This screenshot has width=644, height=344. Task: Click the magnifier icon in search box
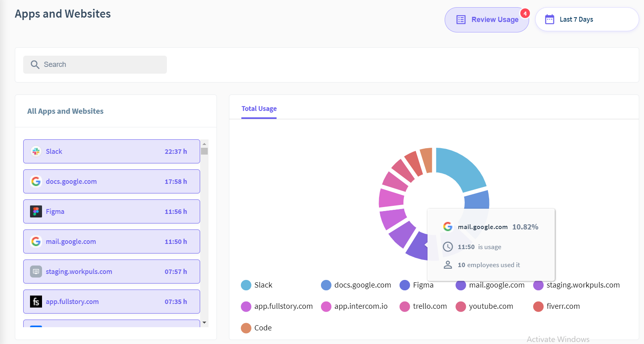pyautogui.click(x=35, y=64)
